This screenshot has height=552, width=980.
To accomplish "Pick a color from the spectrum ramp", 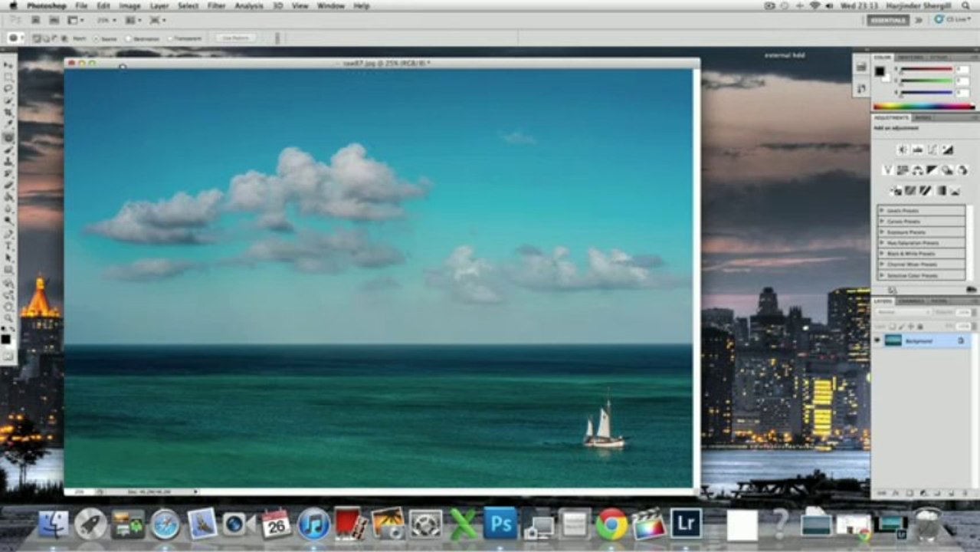I will click(924, 106).
